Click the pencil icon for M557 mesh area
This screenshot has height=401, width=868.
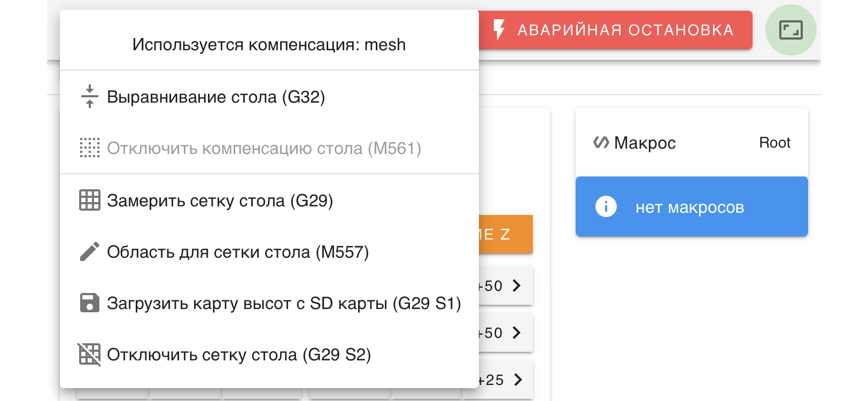point(90,252)
